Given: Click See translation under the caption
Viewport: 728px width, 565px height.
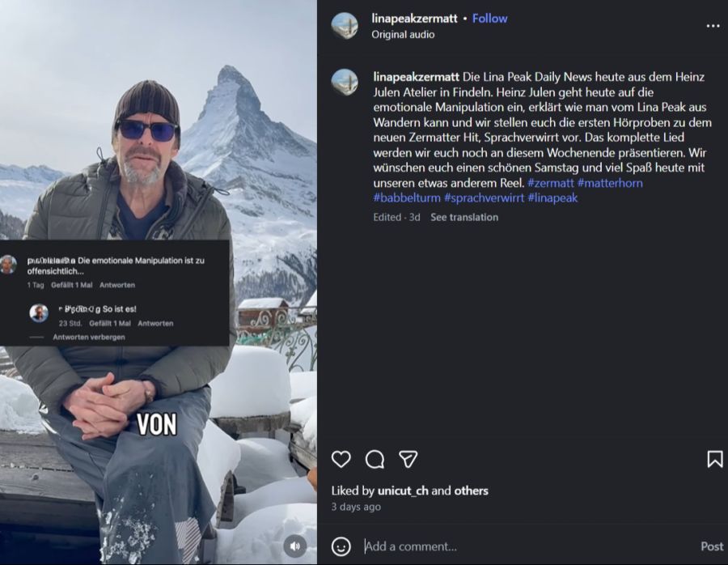Looking at the screenshot, I should pyautogui.click(x=464, y=217).
